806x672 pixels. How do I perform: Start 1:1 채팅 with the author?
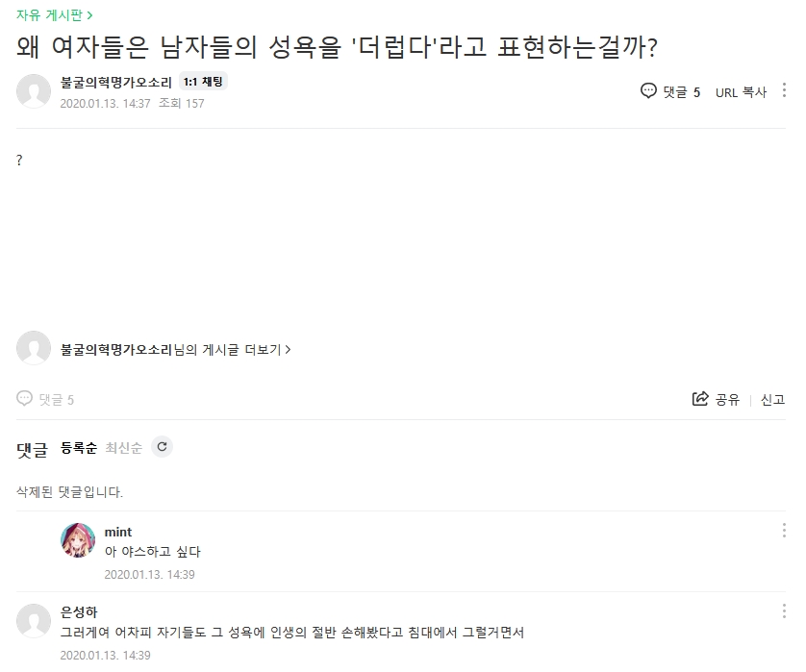click(x=203, y=83)
